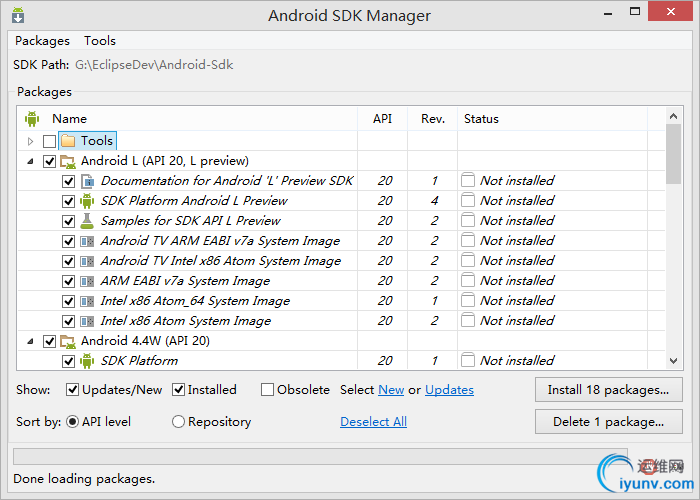Click Delete 1 package button
700x500 pixels.
[608, 422]
